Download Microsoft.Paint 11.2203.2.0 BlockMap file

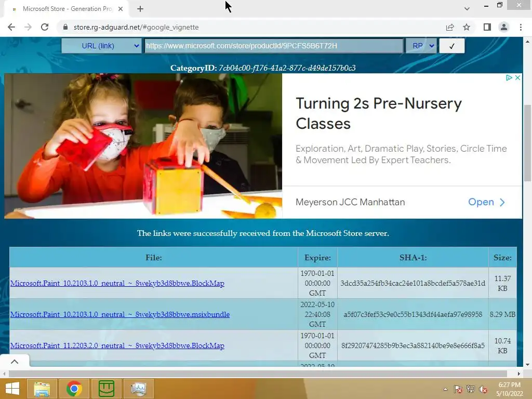point(117,345)
